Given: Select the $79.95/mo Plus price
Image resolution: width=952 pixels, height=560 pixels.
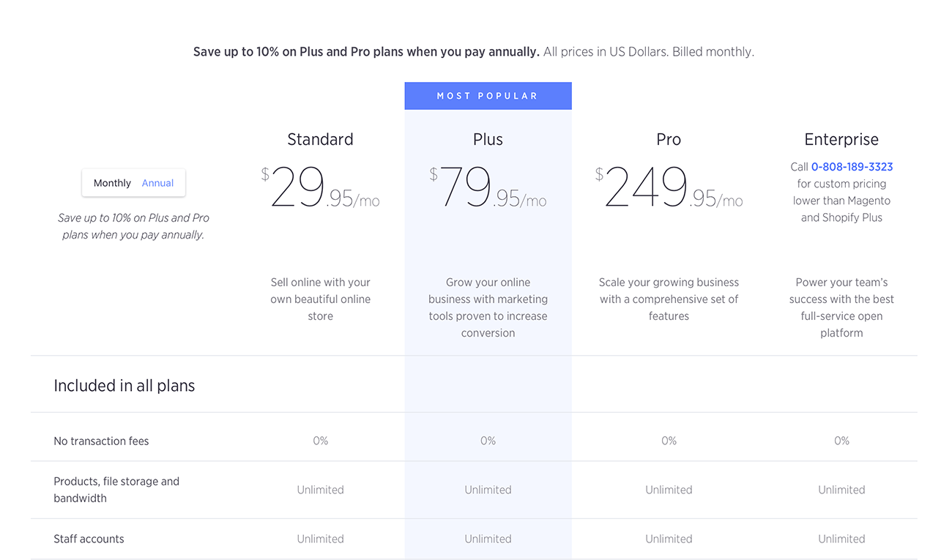Looking at the screenshot, I should 488,188.
